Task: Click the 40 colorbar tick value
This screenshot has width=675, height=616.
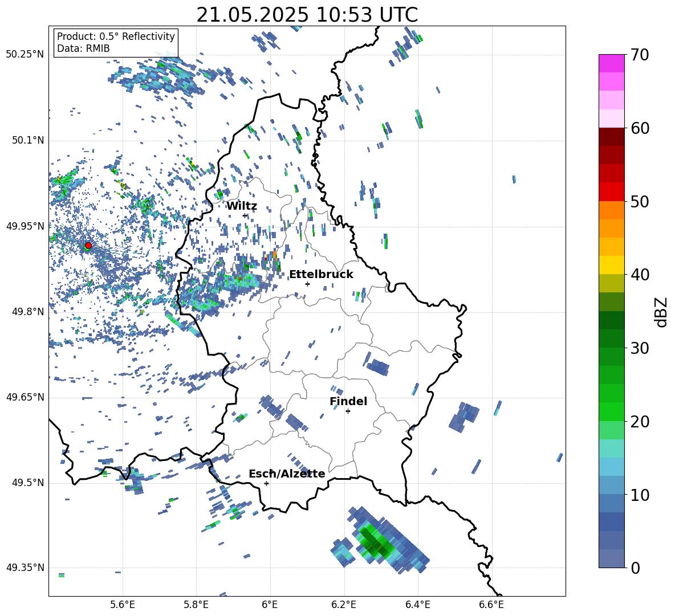Action: 640,275
